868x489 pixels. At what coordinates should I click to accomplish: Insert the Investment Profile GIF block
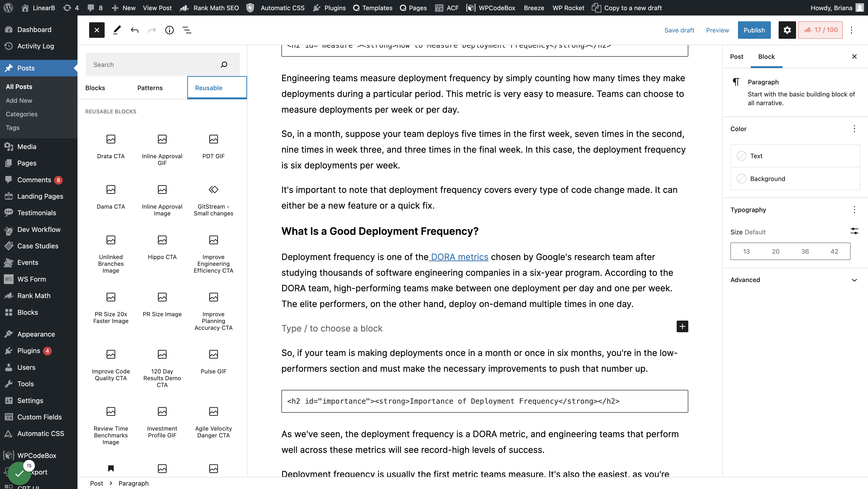coord(162,423)
